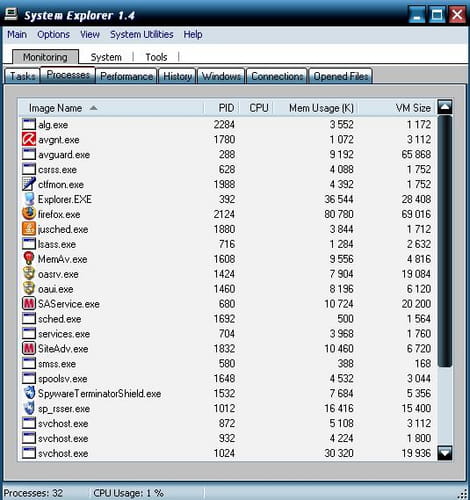Click the csrss.exe process icon

click(29, 169)
